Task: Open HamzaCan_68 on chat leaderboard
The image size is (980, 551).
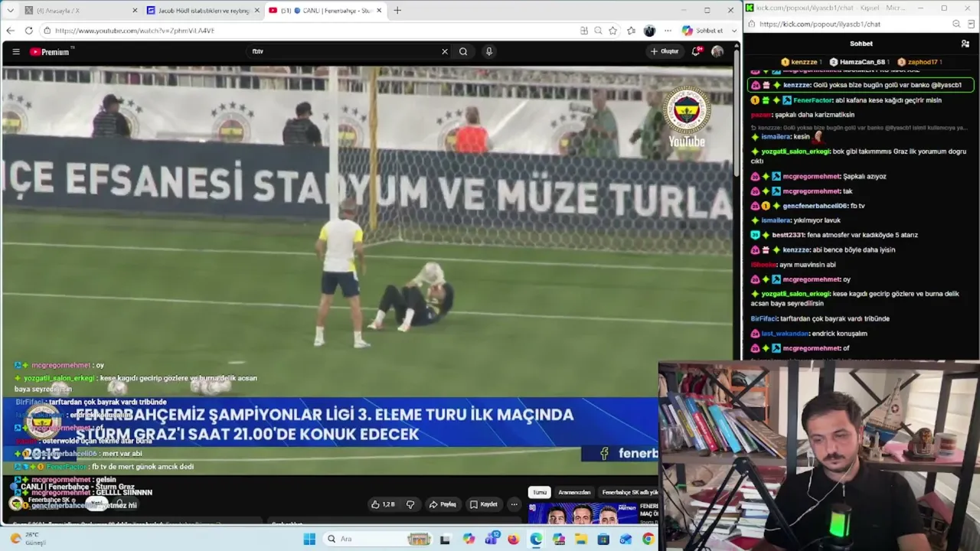Action: (x=857, y=62)
